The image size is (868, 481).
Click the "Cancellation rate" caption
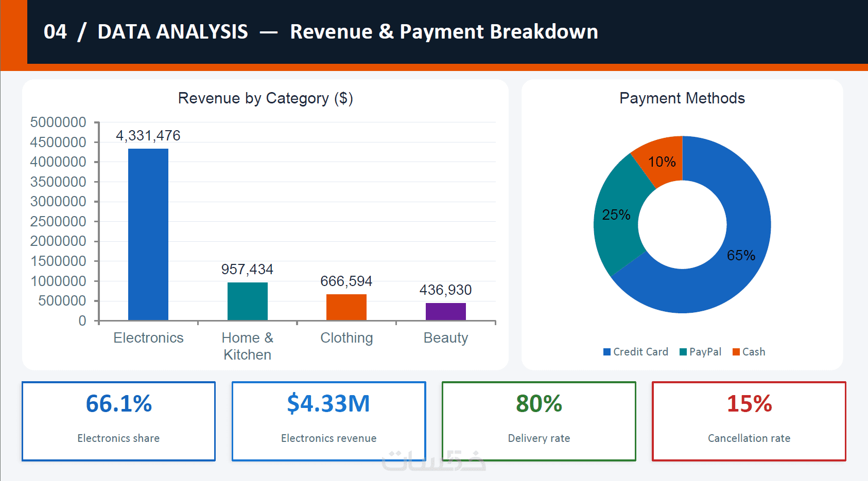(x=749, y=438)
